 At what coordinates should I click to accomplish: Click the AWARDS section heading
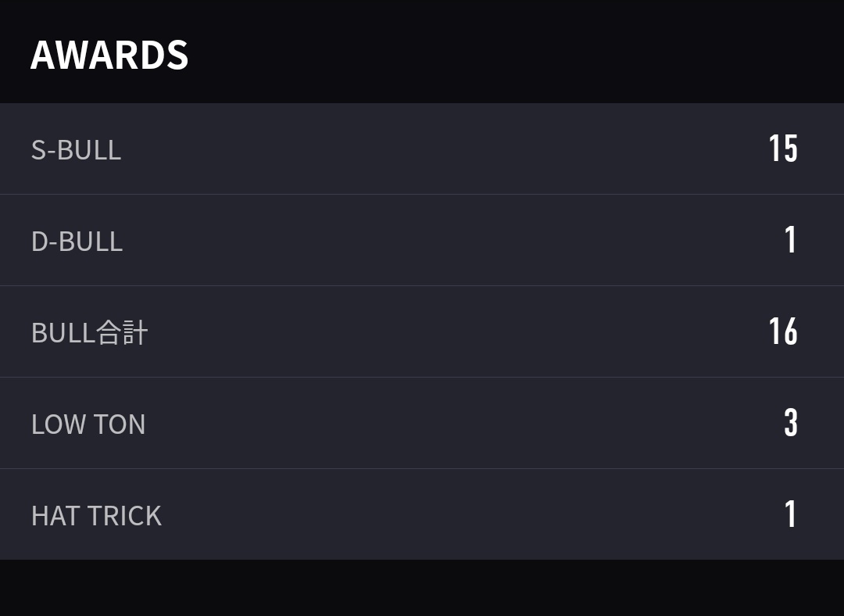(x=109, y=55)
